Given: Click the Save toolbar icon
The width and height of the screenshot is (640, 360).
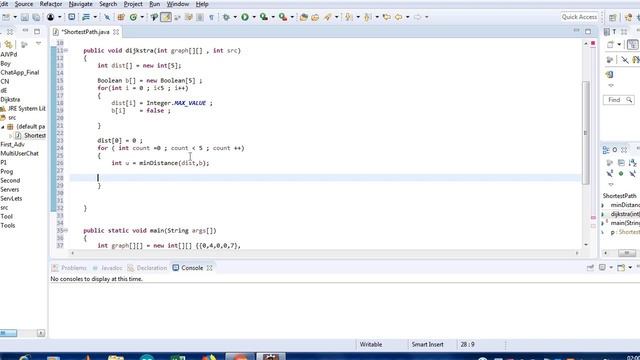Looking at the screenshot, I should coord(25,17).
